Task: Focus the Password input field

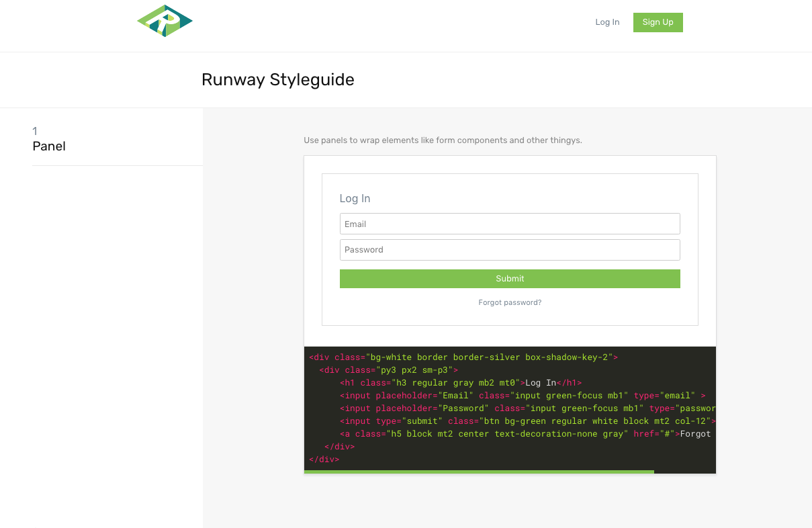Action: click(509, 249)
